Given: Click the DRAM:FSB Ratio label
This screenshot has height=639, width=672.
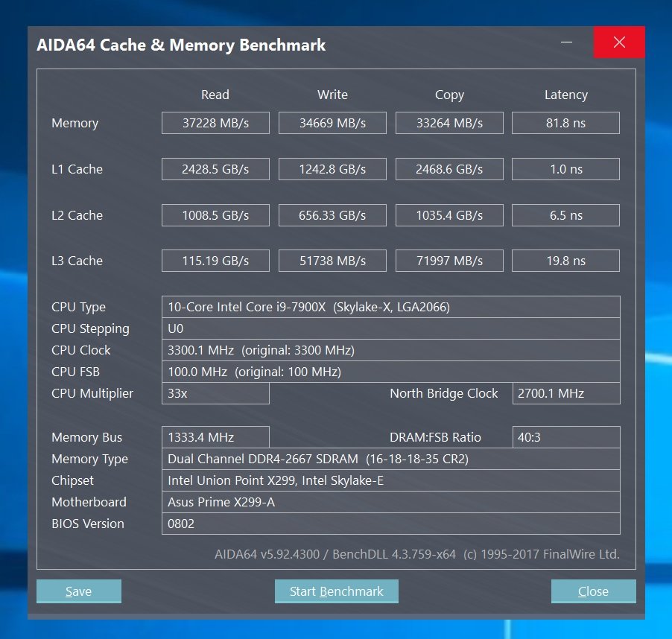Looking at the screenshot, I should pos(435,437).
